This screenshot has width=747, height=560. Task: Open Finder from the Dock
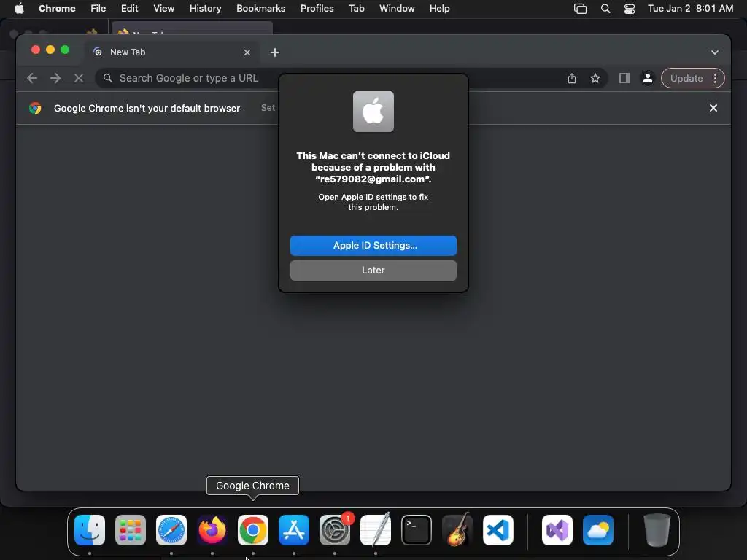coord(90,530)
